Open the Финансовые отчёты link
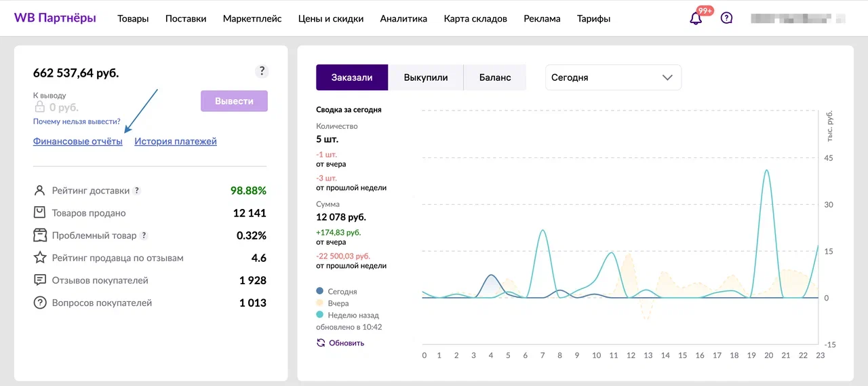 pyautogui.click(x=78, y=141)
